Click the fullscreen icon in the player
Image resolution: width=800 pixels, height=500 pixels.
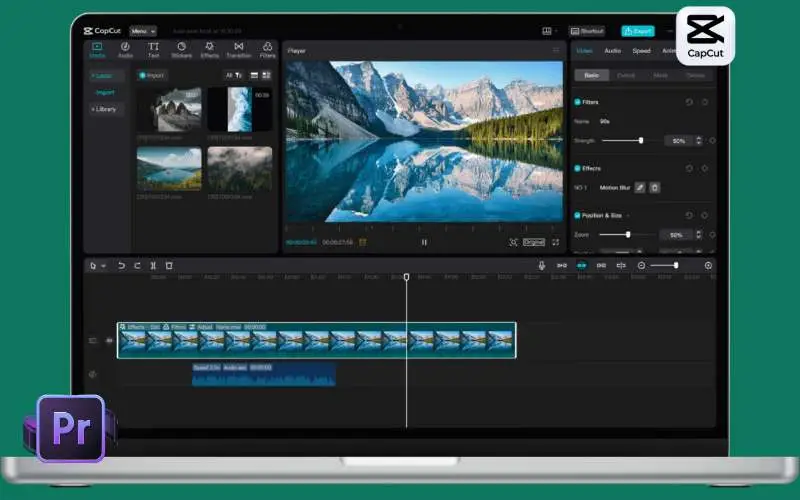click(556, 242)
